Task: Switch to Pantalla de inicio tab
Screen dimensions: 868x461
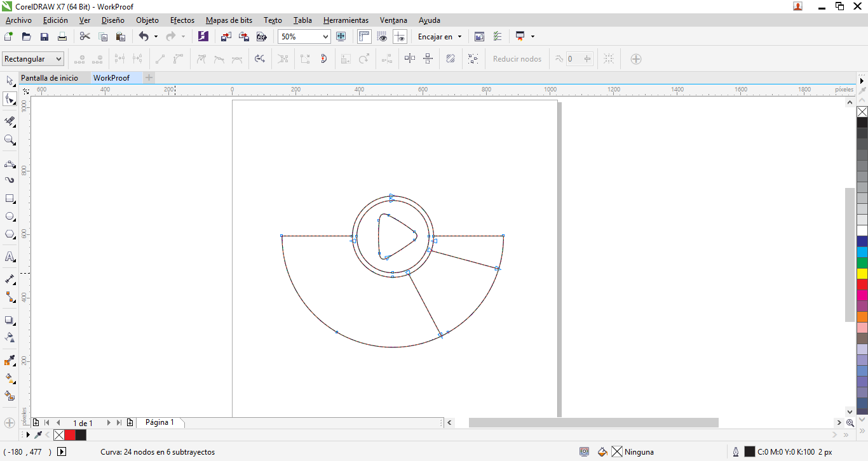Action: click(x=50, y=78)
